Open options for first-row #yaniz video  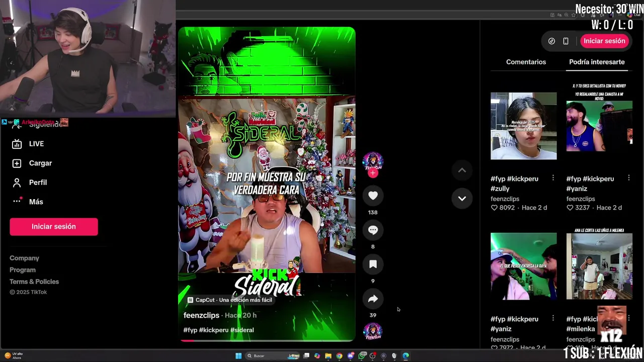628,178
